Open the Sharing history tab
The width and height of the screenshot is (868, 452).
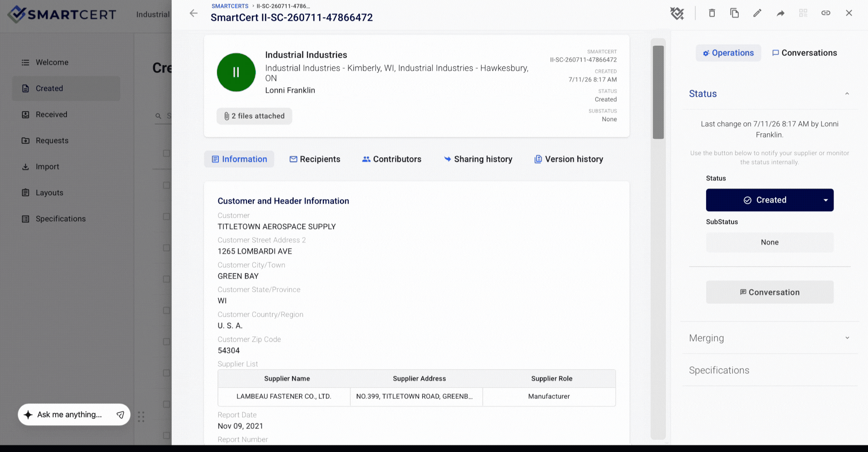pos(478,159)
